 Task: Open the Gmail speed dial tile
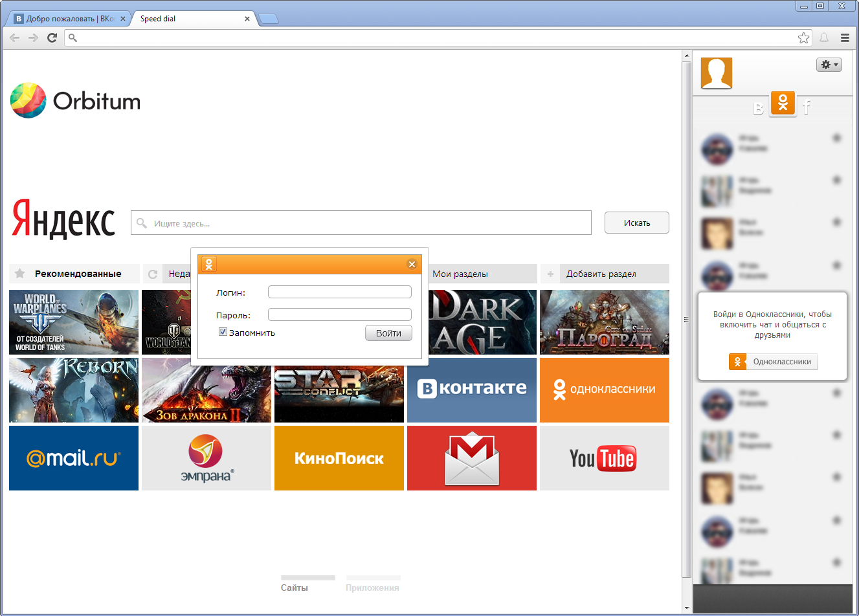click(472, 458)
